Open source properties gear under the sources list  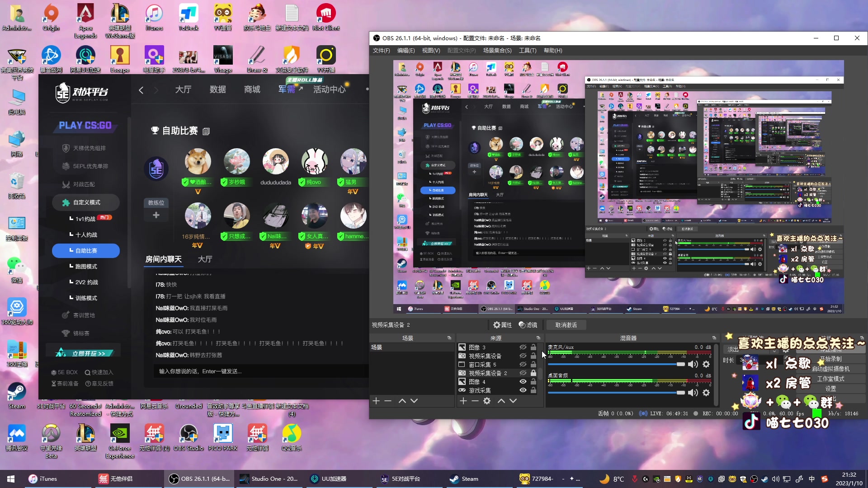[x=487, y=401]
